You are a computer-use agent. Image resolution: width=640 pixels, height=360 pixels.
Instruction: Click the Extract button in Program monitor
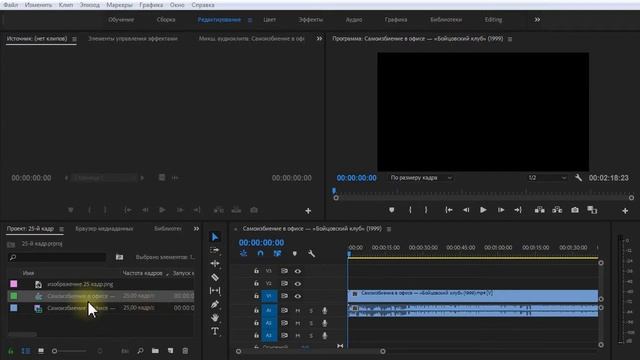tap(557, 210)
